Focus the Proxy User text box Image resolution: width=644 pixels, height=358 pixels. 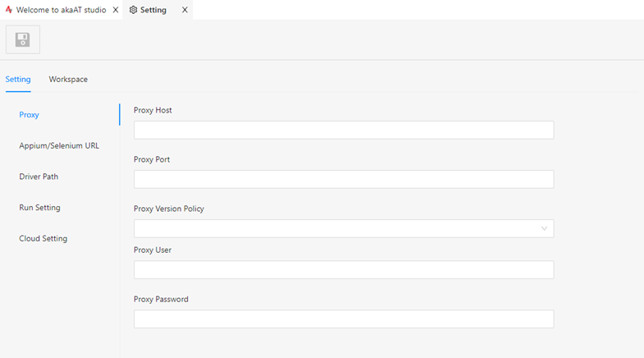point(344,269)
